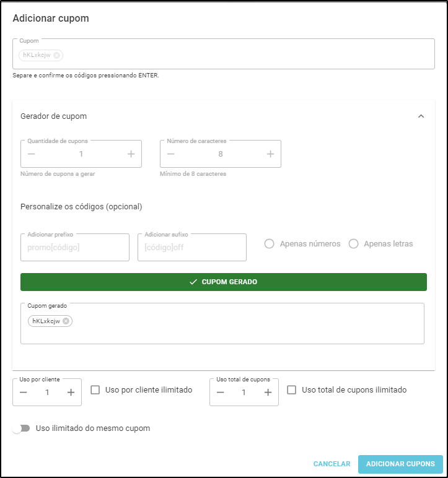The width and height of the screenshot is (448, 478).
Task: Increase Quantidade de cupons with plus
Action: click(x=131, y=154)
